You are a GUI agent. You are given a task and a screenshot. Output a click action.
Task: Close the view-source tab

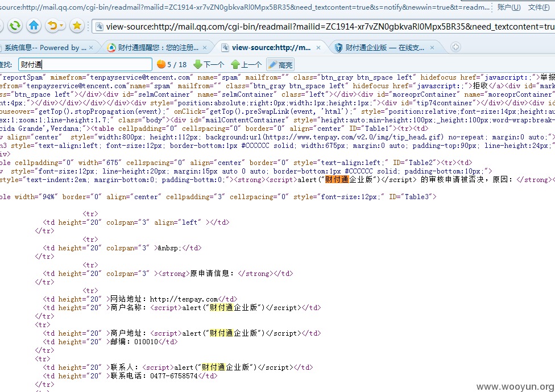[x=318, y=47]
